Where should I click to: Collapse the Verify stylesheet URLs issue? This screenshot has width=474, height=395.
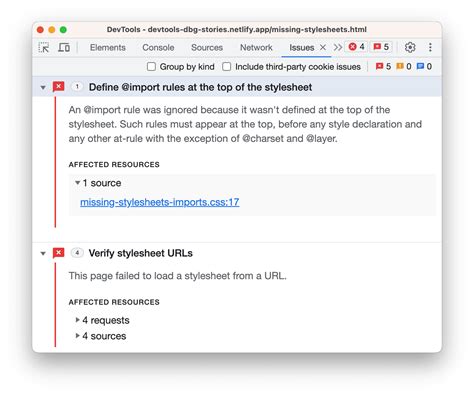coord(43,253)
